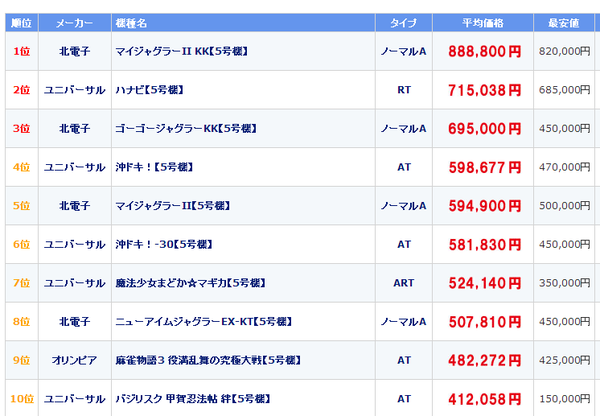This screenshot has width=600, height=416.
Task: Click ノーマルA type in 8位 row
Action: click(404, 321)
